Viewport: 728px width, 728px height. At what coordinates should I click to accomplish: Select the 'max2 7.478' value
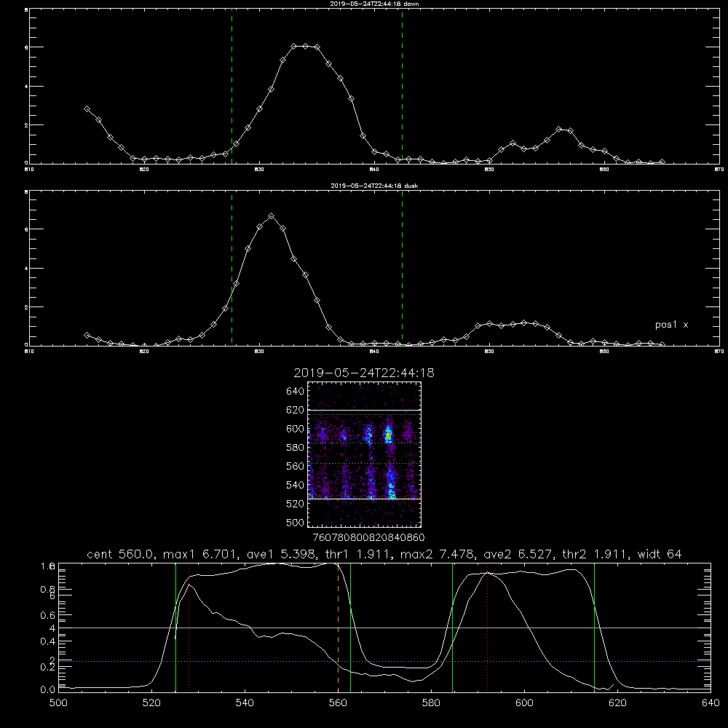(437, 554)
